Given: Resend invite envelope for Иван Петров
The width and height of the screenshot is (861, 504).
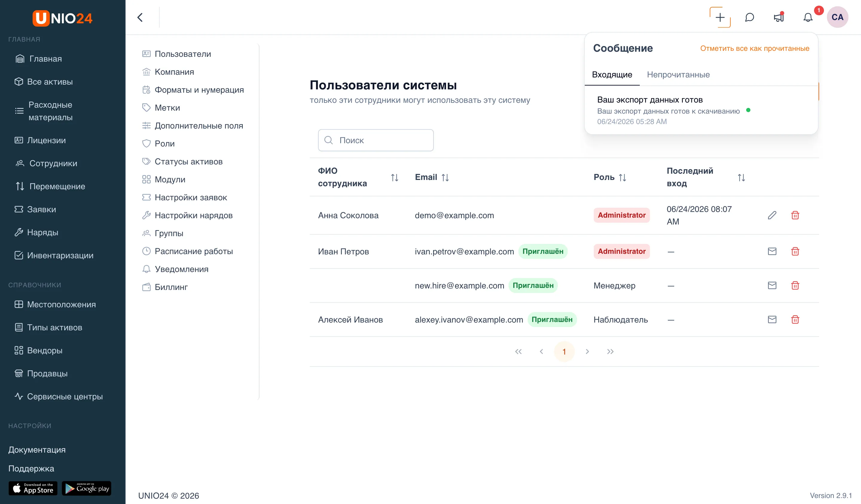Looking at the screenshot, I should 772,251.
